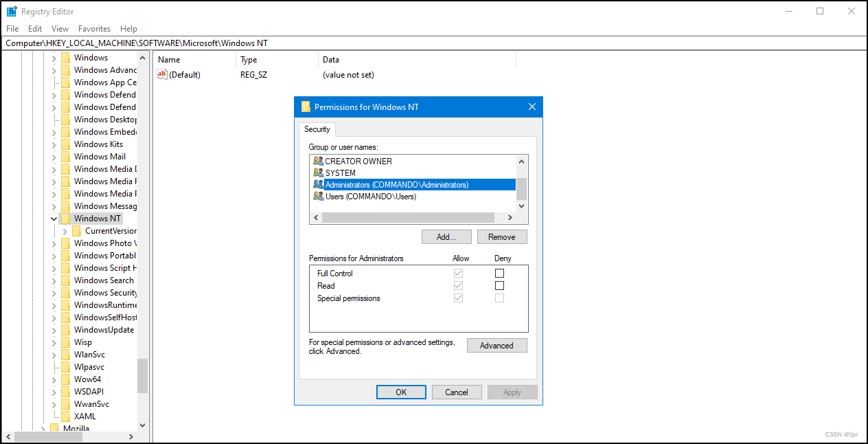Screen dimensions: 868x444
Task: Click the folder icon beside WwanSvc
Action: pos(66,404)
